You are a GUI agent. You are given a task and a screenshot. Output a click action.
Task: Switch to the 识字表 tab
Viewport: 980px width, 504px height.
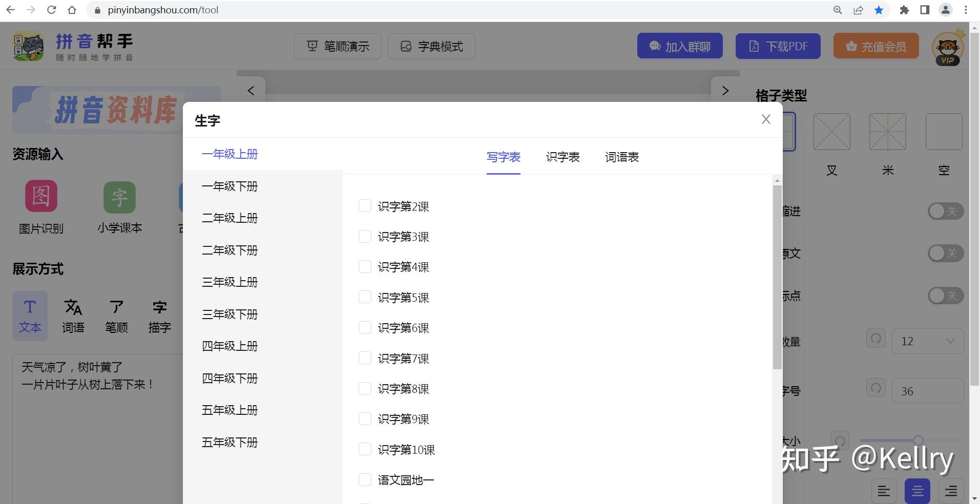(563, 157)
